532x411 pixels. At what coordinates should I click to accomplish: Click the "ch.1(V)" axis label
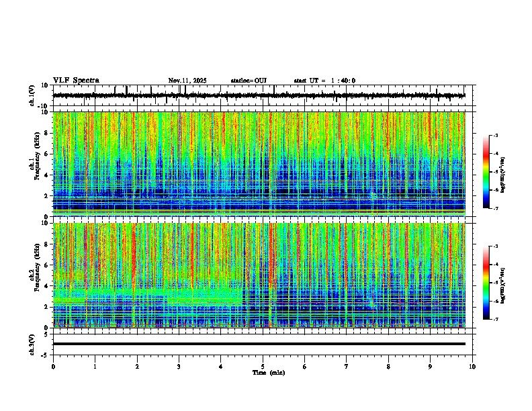(32, 95)
